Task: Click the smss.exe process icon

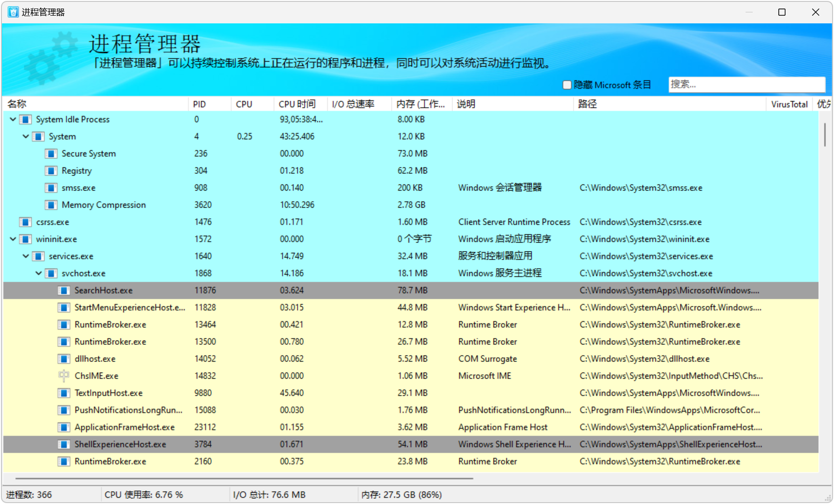Action: [51, 188]
